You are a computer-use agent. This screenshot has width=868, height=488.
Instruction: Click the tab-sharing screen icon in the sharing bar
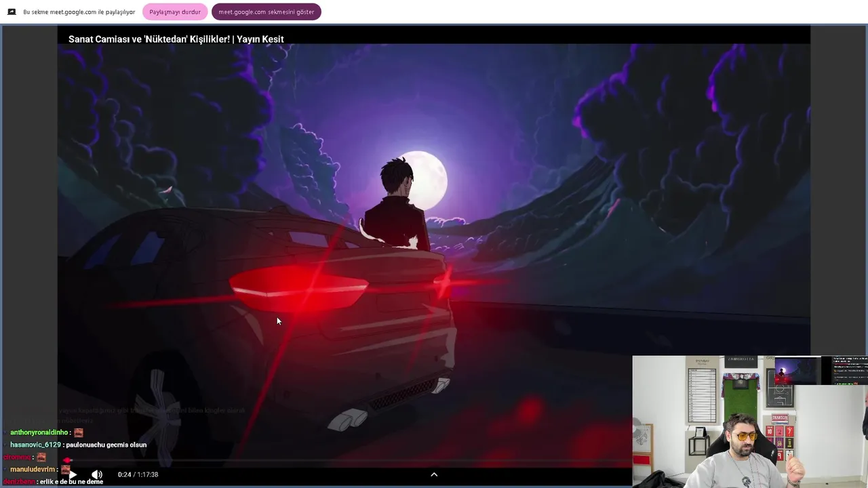12,12
